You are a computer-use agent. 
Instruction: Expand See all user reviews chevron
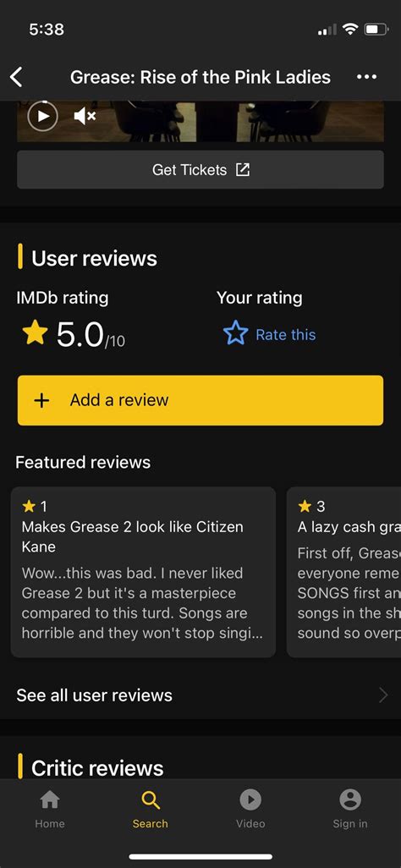(x=382, y=695)
